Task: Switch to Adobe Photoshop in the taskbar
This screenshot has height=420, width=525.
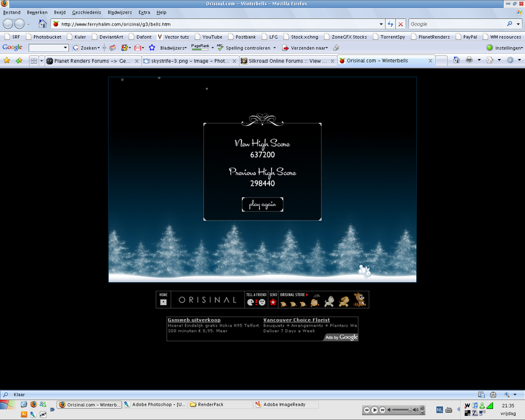Action: (155, 404)
